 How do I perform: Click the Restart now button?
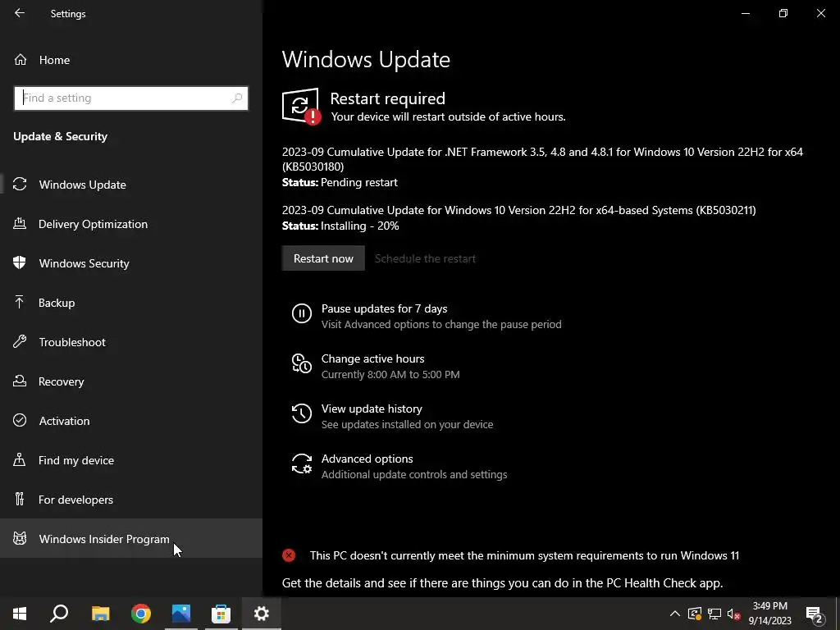[x=323, y=258]
